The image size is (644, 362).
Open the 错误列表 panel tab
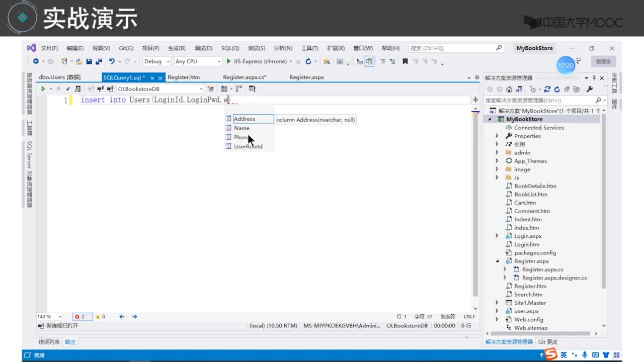pos(49,342)
